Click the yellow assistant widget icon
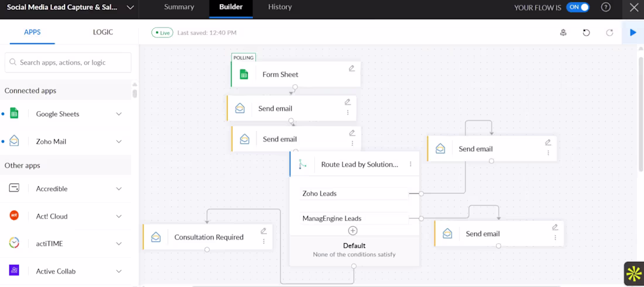This screenshot has height=287, width=644. 633,273
